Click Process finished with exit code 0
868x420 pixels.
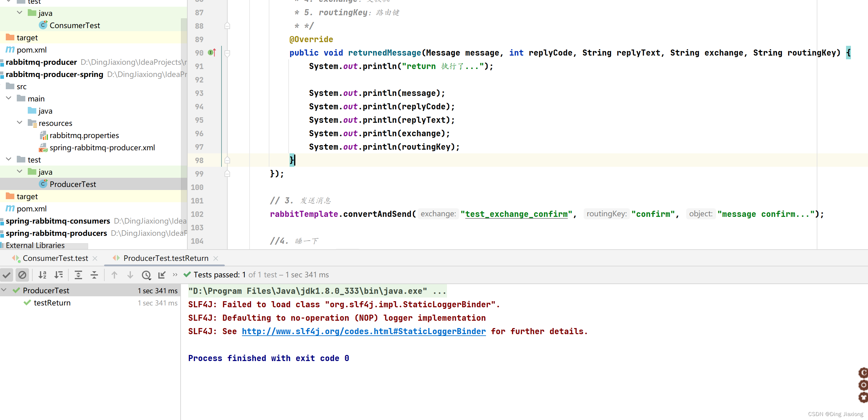point(268,358)
